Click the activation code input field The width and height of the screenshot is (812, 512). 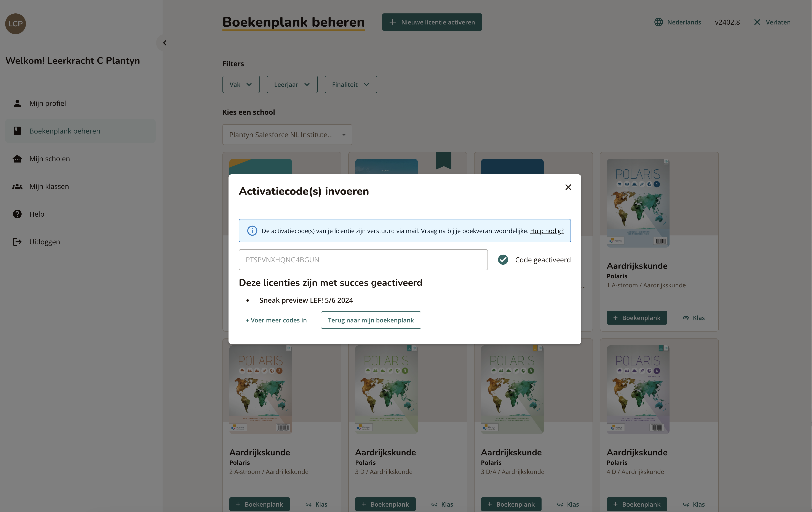363,259
